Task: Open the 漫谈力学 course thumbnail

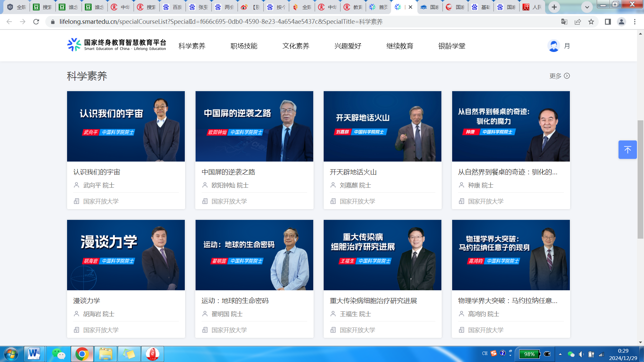Action: coord(126,255)
